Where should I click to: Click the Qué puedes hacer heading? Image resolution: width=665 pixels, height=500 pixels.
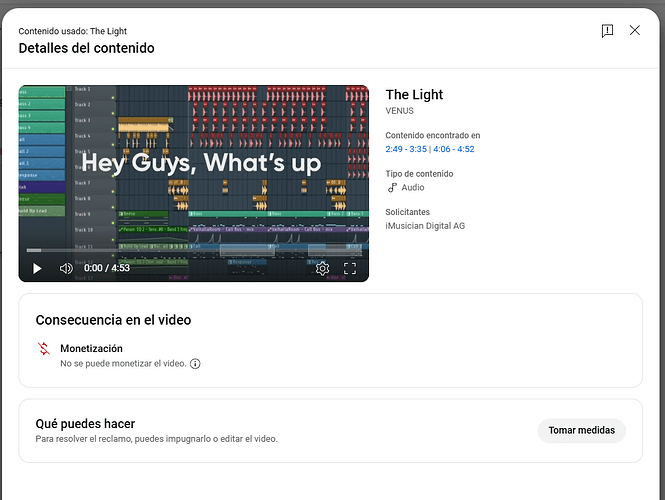click(85, 424)
